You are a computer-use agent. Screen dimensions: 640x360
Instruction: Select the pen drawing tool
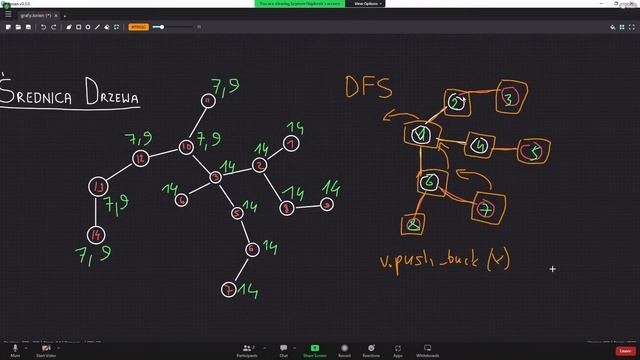pos(69,27)
